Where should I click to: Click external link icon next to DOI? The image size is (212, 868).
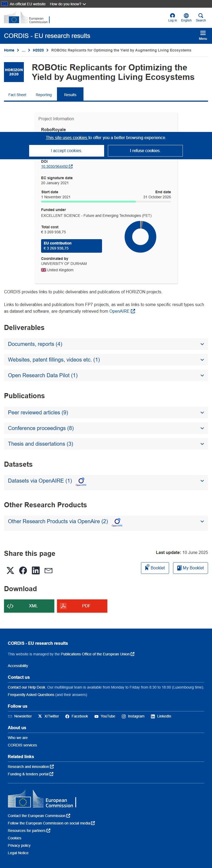(x=71, y=166)
